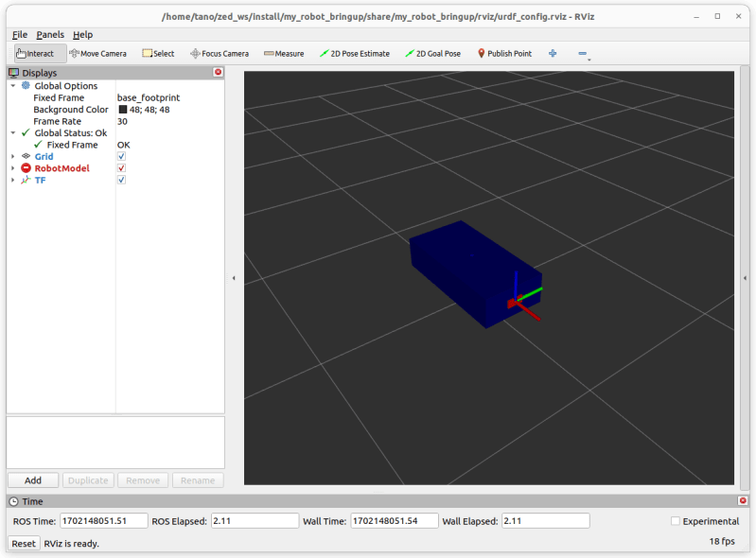The height and width of the screenshot is (558, 756).
Task: Click the Global Status green checkmark icon
Action: click(26, 132)
